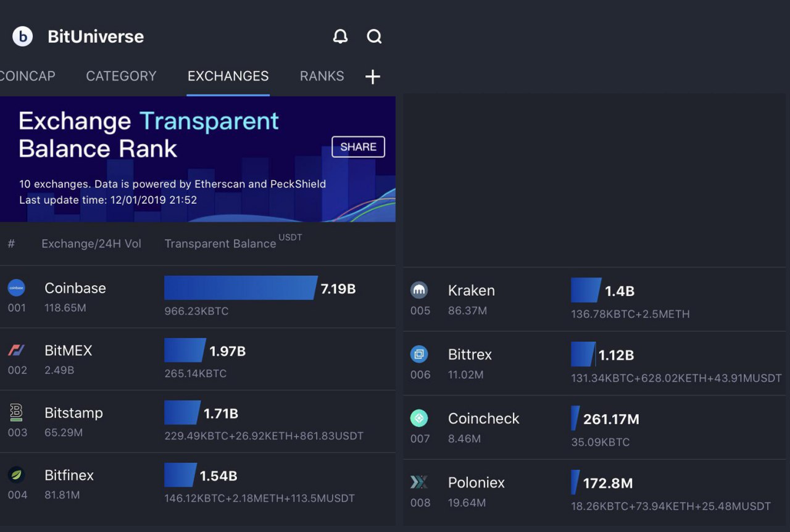Open the notifications bell icon

(x=340, y=36)
